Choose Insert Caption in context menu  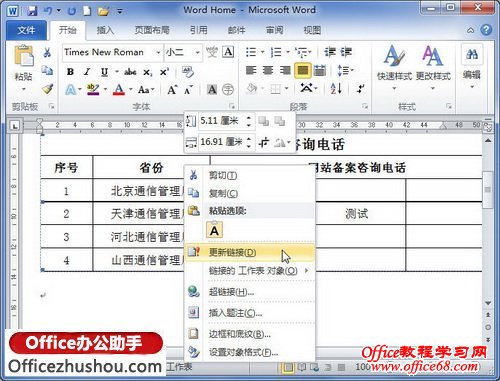tap(249, 313)
